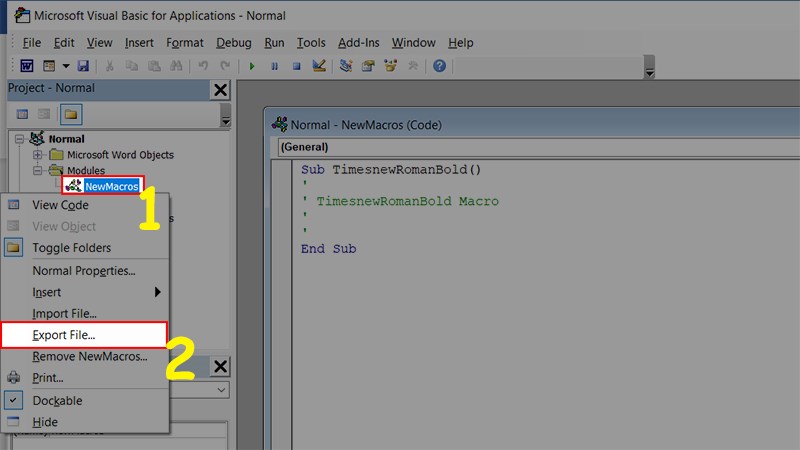This screenshot has height=450, width=800.
Task: Click the Break pause icon in toolbar
Action: pos(274,66)
